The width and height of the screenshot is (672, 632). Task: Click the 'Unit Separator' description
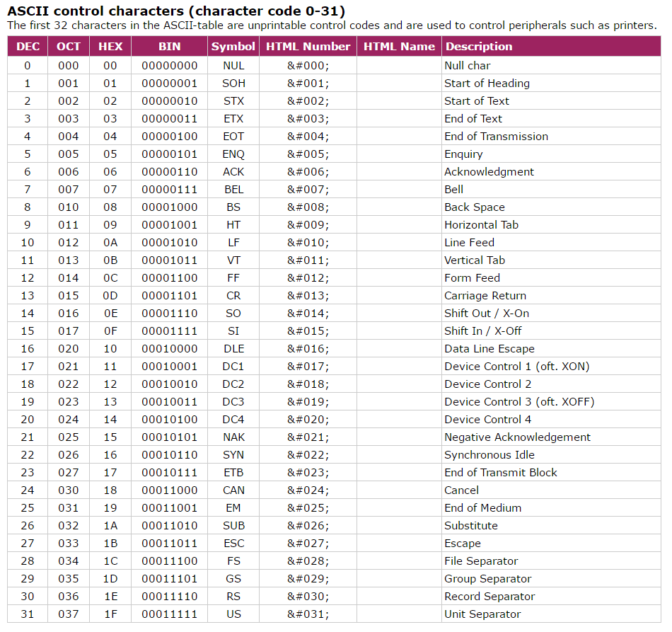[x=482, y=614]
